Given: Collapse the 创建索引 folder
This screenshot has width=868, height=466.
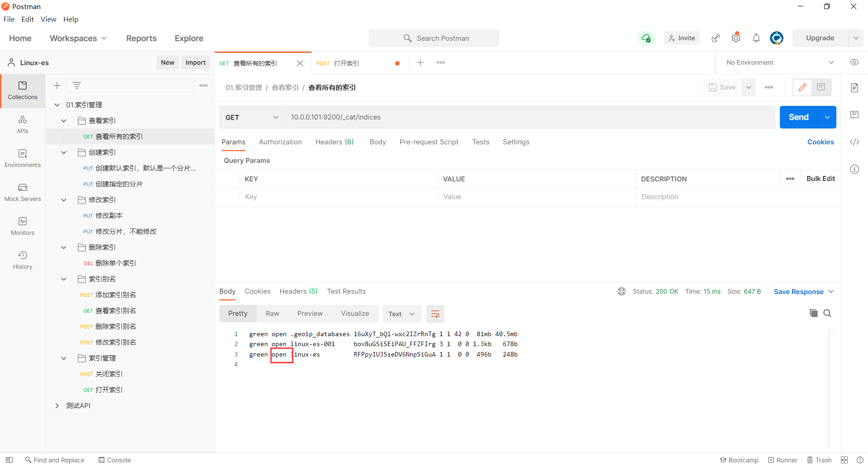Looking at the screenshot, I should tap(64, 152).
